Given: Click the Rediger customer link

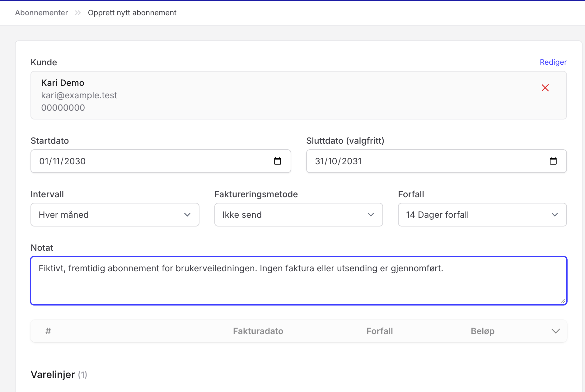Looking at the screenshot, I should point(553,62).
